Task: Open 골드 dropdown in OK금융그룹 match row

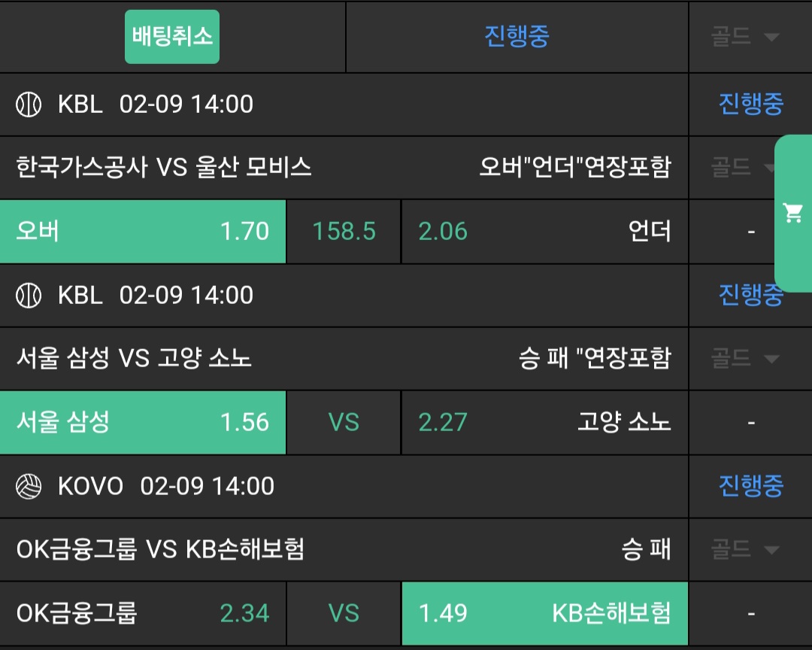Action: coord(744,550)
